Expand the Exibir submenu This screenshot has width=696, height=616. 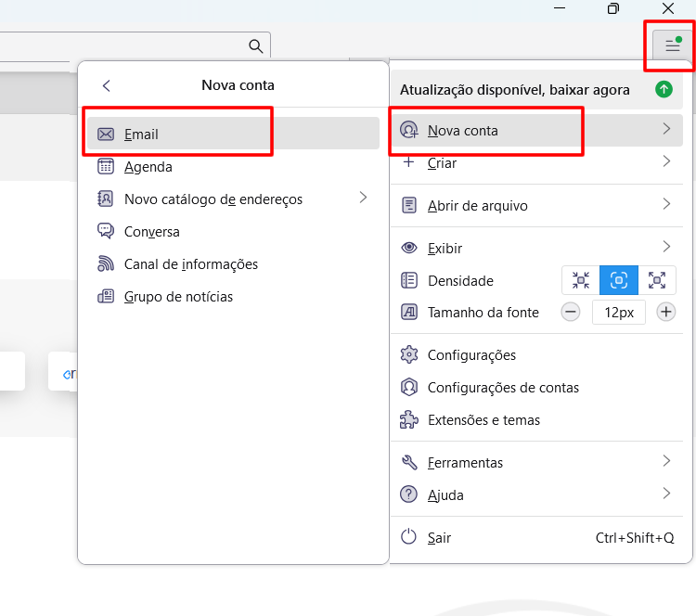pos(536,248)
